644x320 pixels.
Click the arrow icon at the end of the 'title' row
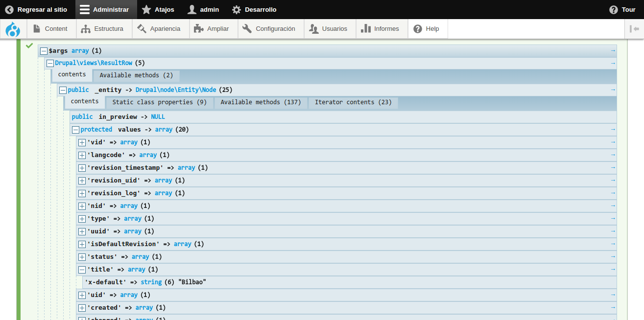coord(613,269)
